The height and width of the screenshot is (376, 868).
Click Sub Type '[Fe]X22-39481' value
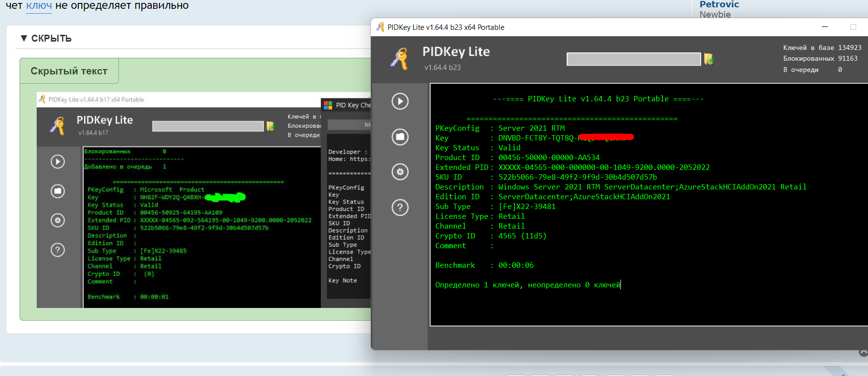pyautogui.click(x=527, y=207)
